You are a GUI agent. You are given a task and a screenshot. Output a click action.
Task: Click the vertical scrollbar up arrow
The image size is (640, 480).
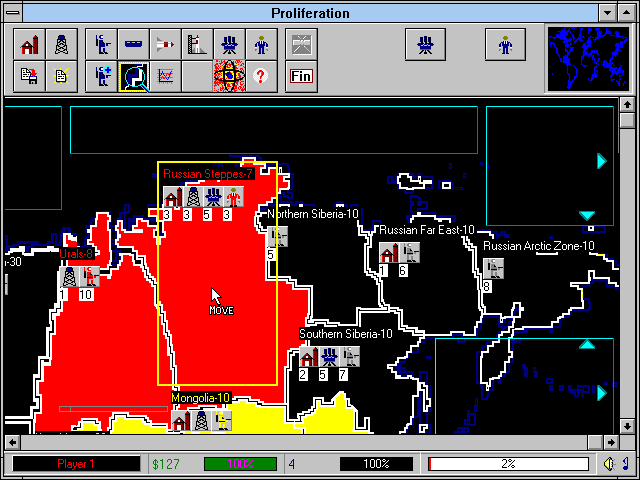coord(627,104)
